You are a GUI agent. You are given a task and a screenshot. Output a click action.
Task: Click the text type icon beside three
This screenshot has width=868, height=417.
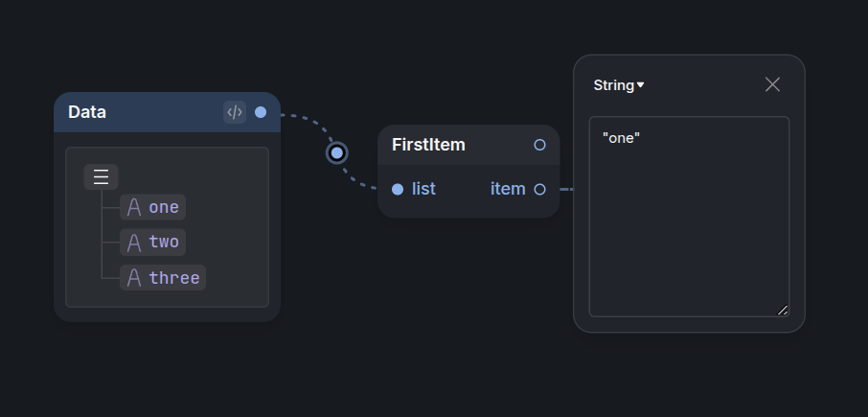[x=134, y=277]
